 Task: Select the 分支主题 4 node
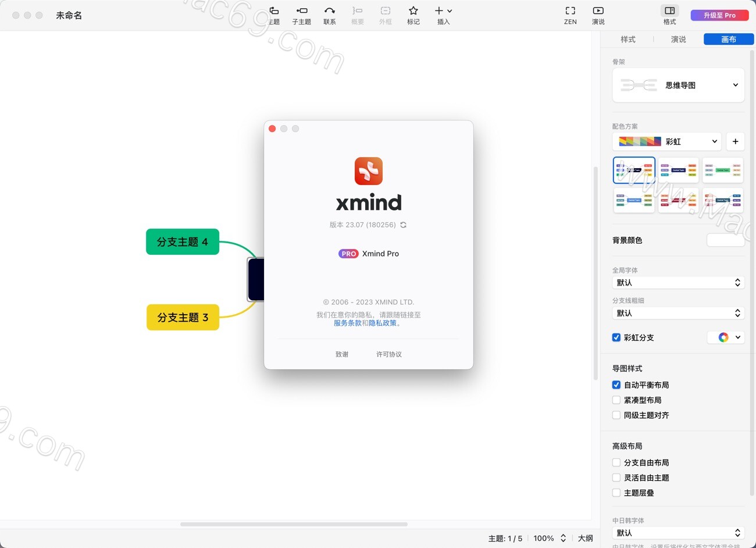coord(183,241)
